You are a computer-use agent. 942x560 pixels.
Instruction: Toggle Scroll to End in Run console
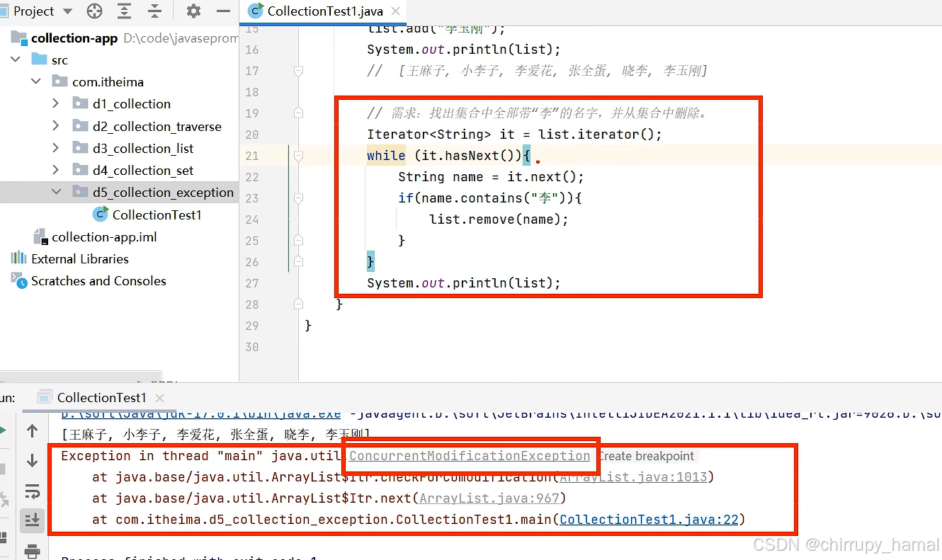(x=32, y=520)
